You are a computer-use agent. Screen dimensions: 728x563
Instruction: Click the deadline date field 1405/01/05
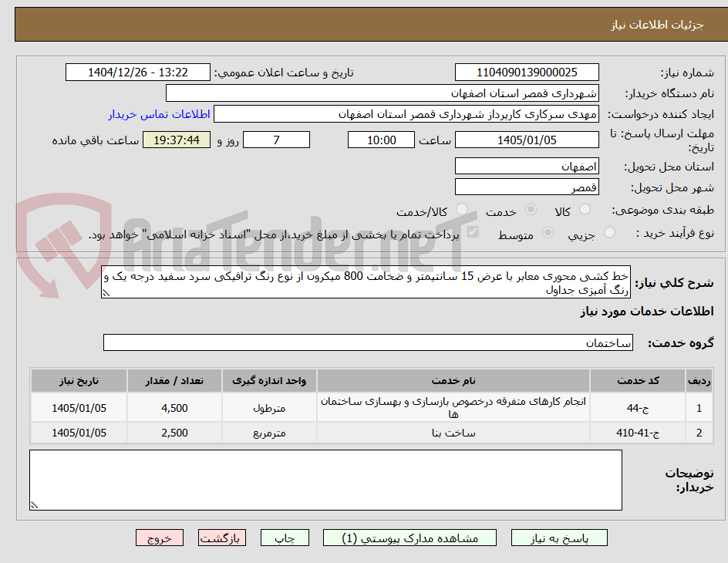(x=527, y=140)
